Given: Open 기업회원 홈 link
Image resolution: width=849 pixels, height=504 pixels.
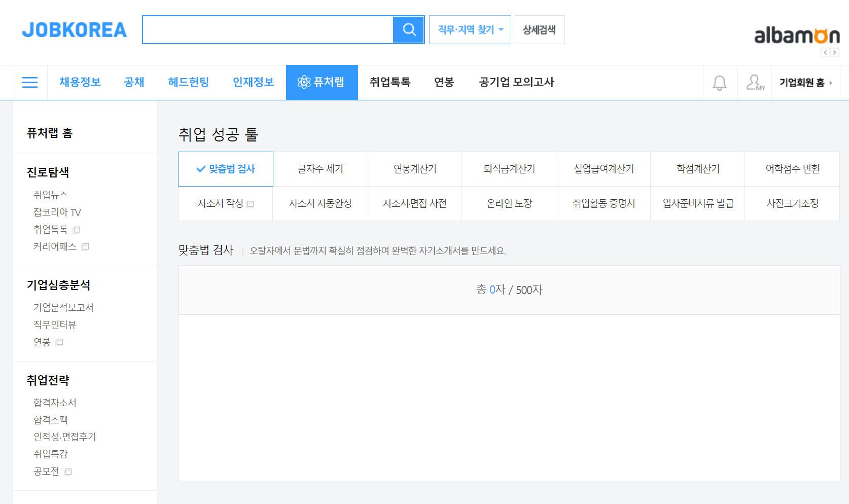Looking at the screenshot, I should tap(805, 83).
